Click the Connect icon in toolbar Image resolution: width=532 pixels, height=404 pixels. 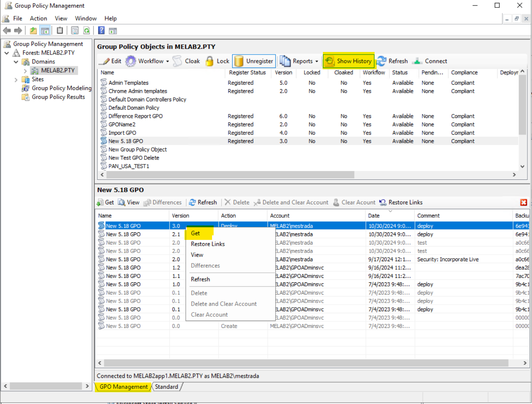point(417,61)
